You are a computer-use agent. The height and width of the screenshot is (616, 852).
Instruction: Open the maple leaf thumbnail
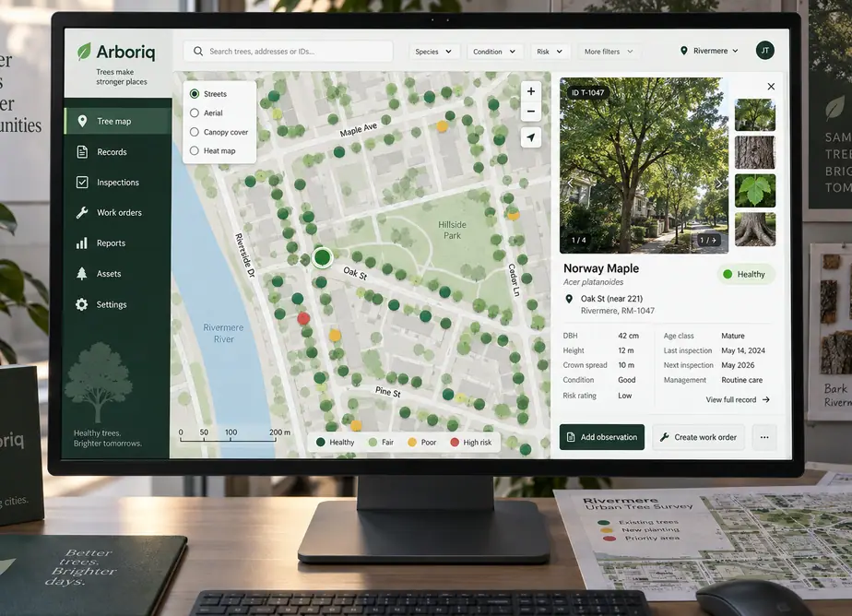click(755, 191)
